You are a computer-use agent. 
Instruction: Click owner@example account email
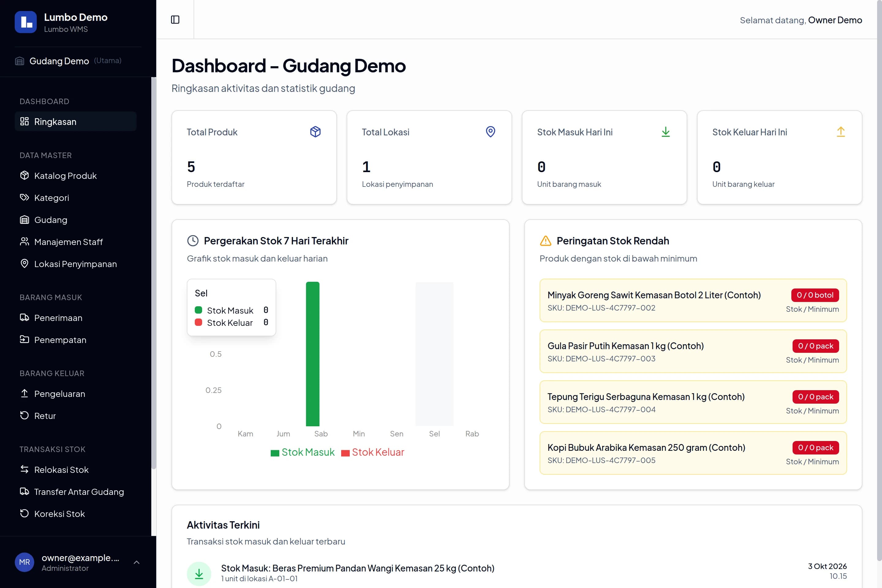pos(80,558)
